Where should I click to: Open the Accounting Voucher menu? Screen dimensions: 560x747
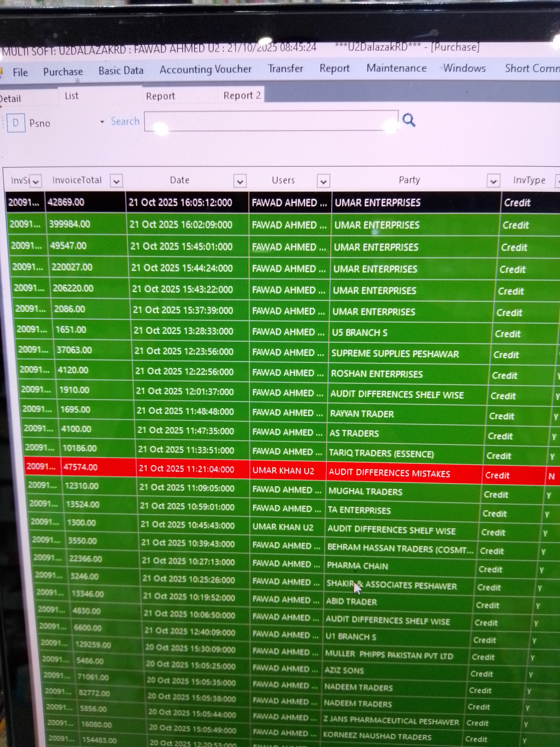tap(205, 69)
